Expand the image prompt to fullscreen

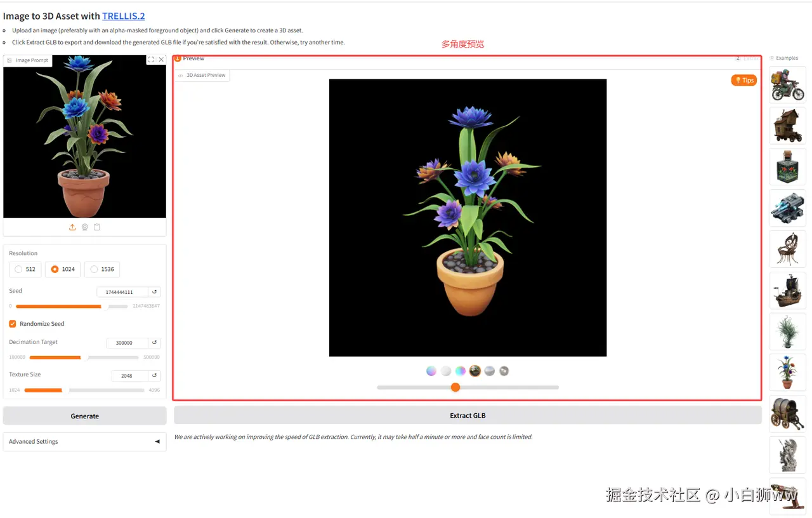[x=151, y=60]
